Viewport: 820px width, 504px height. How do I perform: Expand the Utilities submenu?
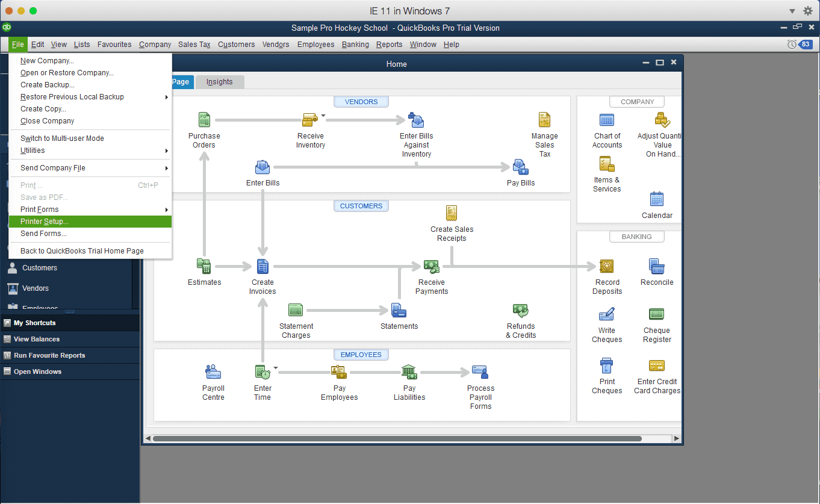point(90,151)
